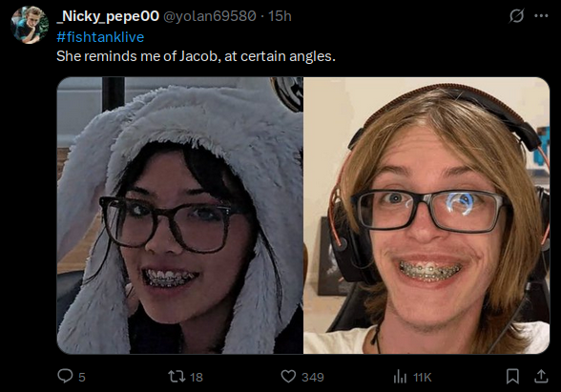
Task: Open the @yolan69580 handle link
Action: (210, 16)
